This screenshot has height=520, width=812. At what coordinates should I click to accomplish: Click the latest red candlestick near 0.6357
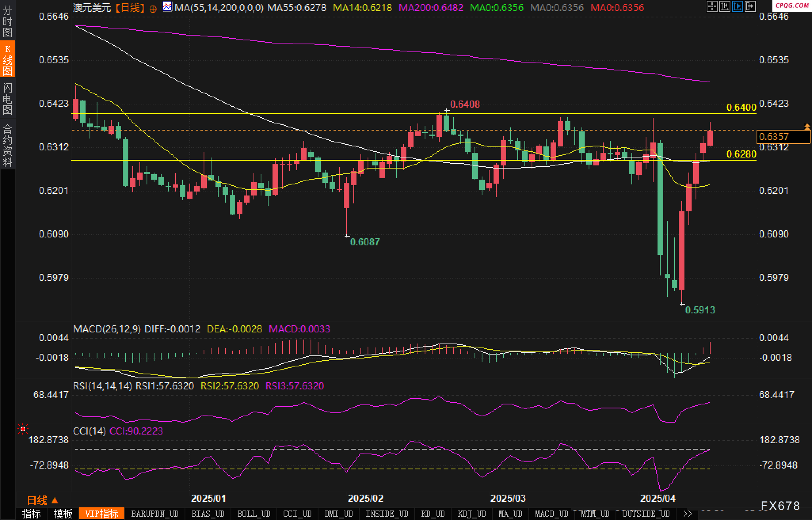click(710, 138)
